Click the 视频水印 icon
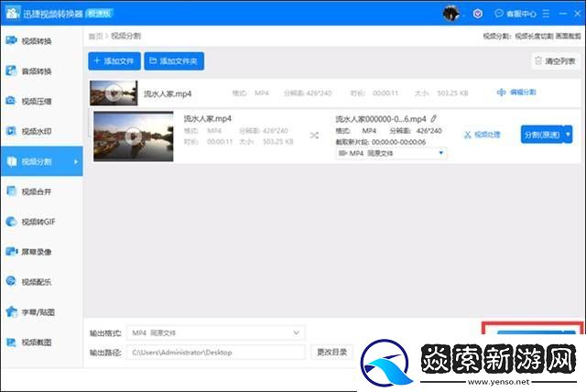Viewport: 586px width, 392px height. coord(11,131)
